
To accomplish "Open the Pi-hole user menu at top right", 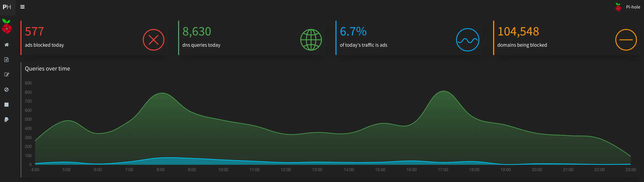I will [x=628, y=7].
